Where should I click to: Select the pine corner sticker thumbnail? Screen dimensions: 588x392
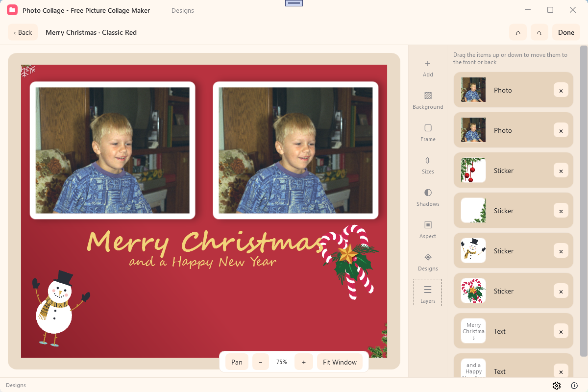tap(473, 210)
